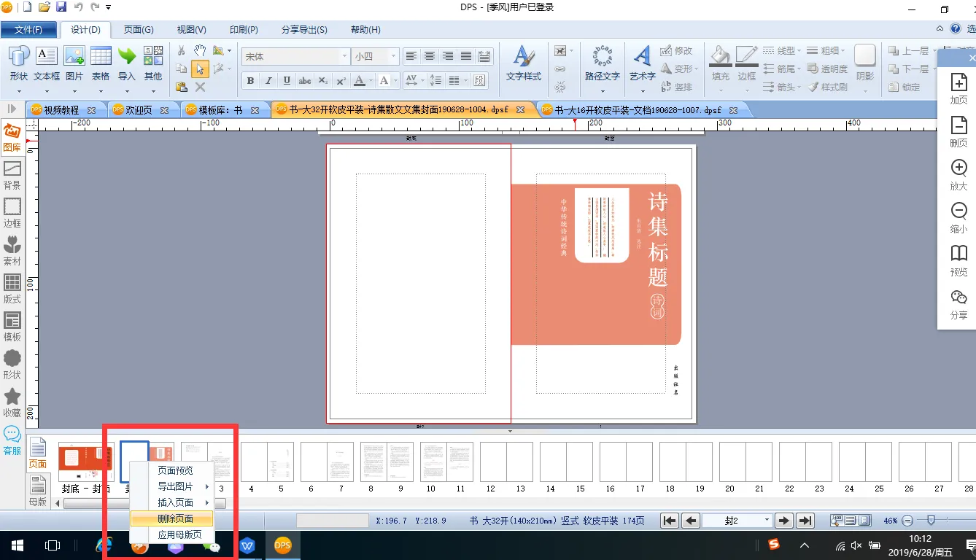
Task: Toggle underline text formatting
Action: [287, 80]
